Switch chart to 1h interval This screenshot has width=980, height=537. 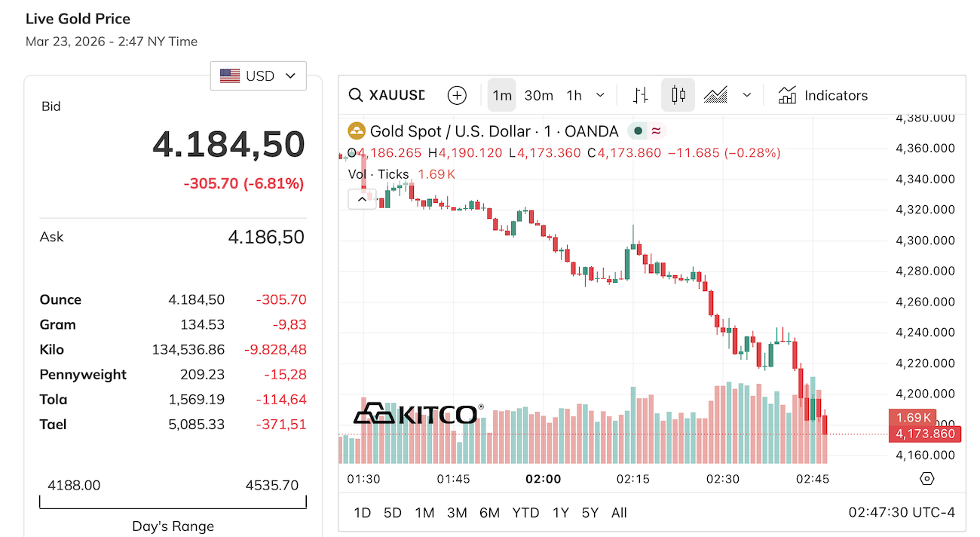(x=574, y=96)
